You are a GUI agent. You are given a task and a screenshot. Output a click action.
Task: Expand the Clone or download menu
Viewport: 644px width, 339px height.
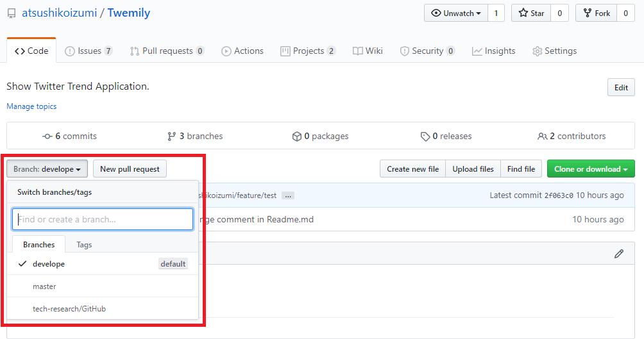(590, 169)
